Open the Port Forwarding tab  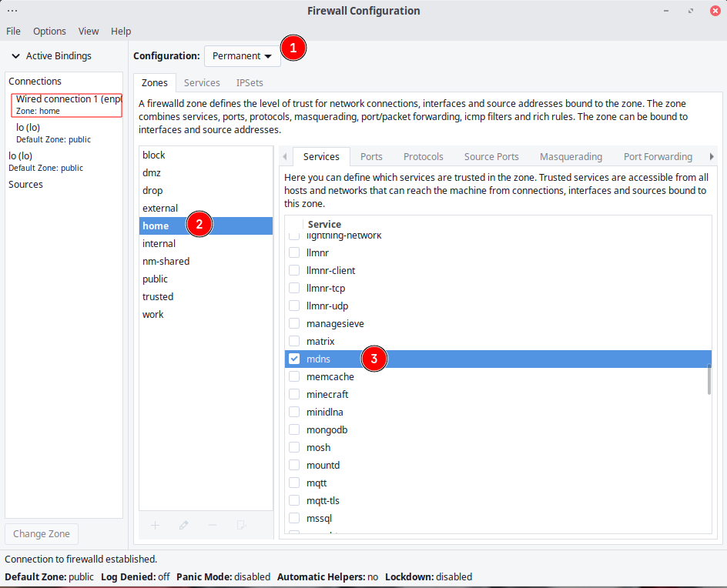tap(658, 156)
